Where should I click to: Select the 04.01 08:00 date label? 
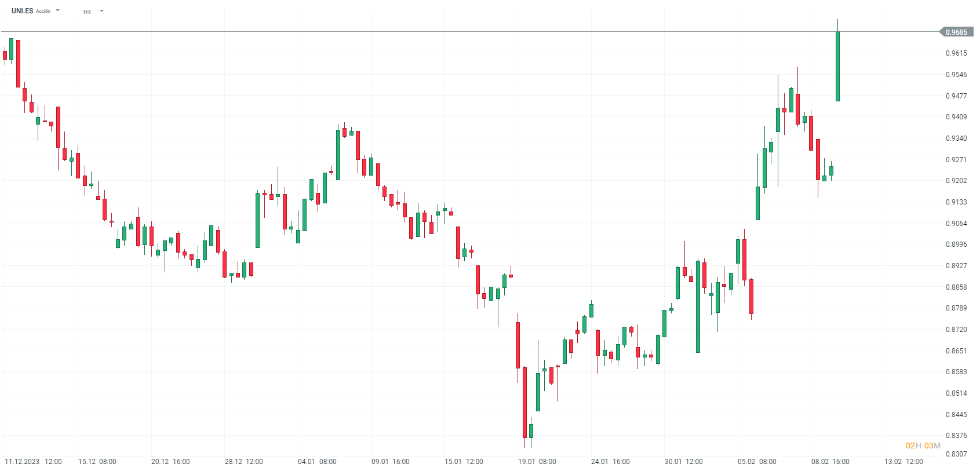[317, 462]
